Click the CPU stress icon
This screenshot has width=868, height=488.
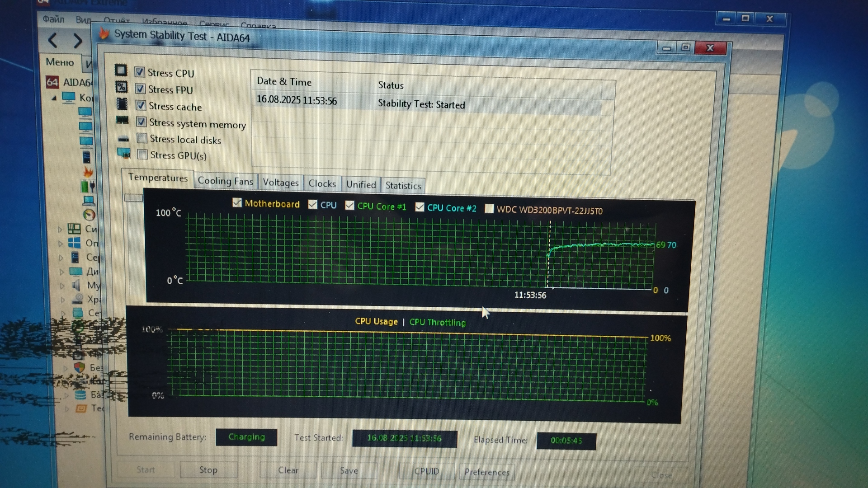pyautogui.click(x=121, y=70)
